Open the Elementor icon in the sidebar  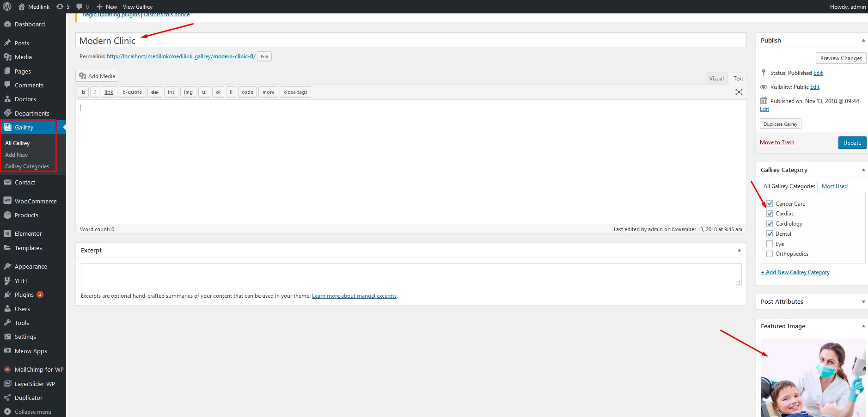tap(7, 233)
